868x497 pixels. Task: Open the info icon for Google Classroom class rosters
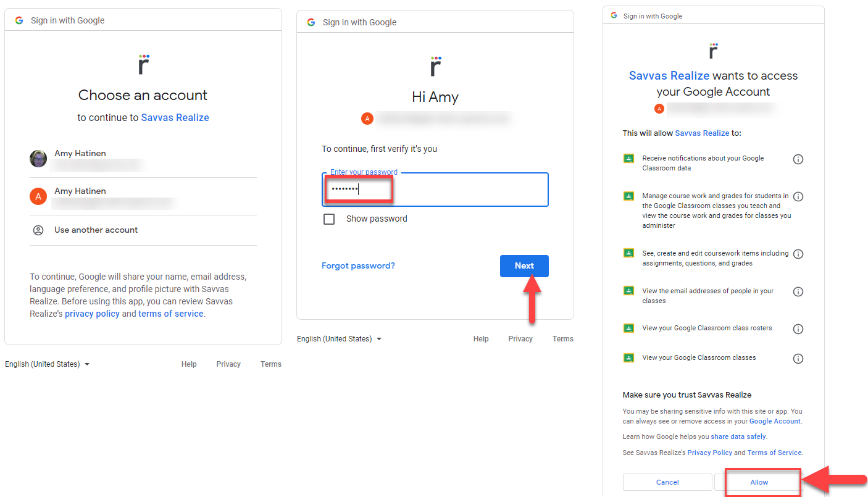coord(798,328)
